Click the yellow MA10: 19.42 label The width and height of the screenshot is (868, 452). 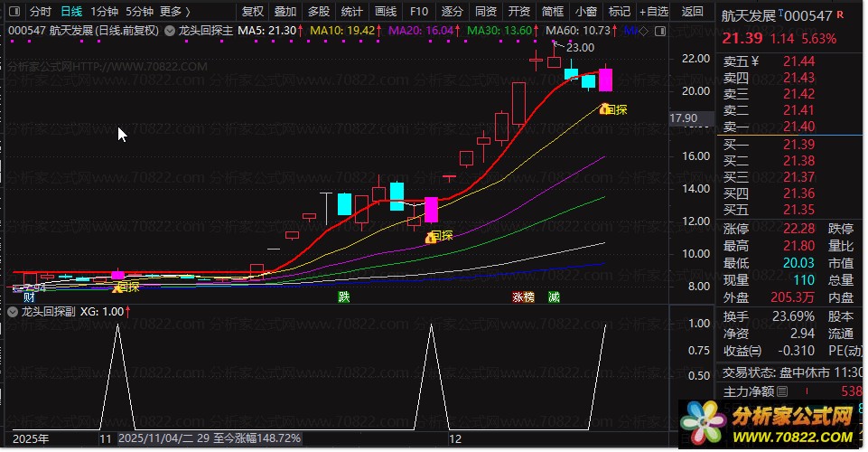[x=342, y=31]
